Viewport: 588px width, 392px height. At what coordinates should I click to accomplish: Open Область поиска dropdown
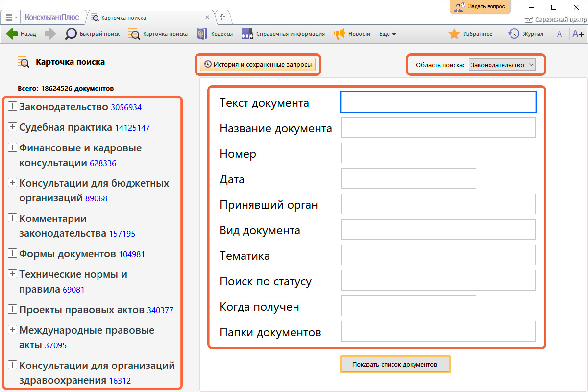pos(502,65)
